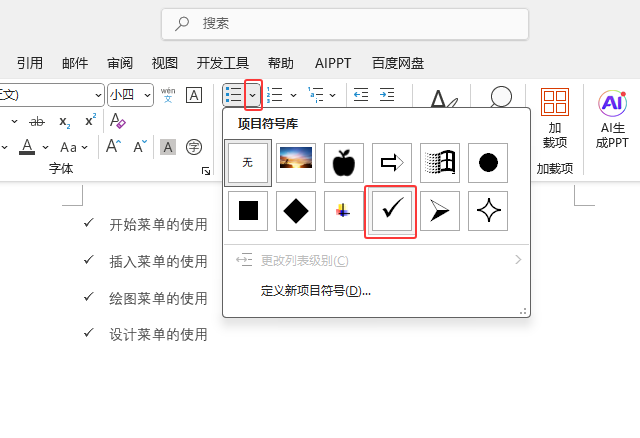Select the apple bullet symbol

[x=344, y=163]
